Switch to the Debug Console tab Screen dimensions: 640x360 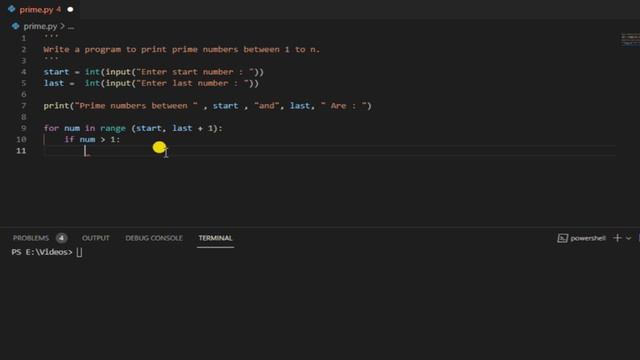click(154, 238)
